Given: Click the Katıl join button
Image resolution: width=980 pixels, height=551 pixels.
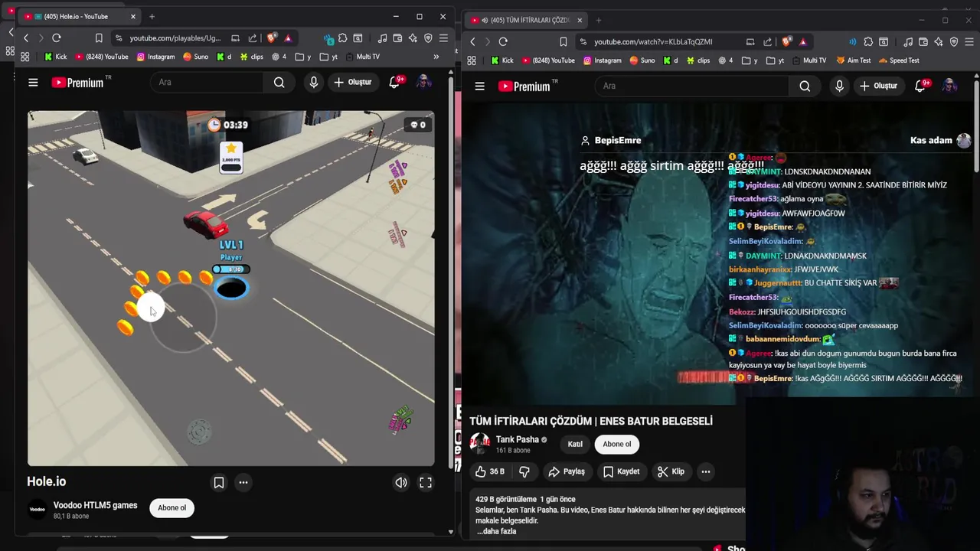Looking at the screenshot, I should tap(575, 444).
